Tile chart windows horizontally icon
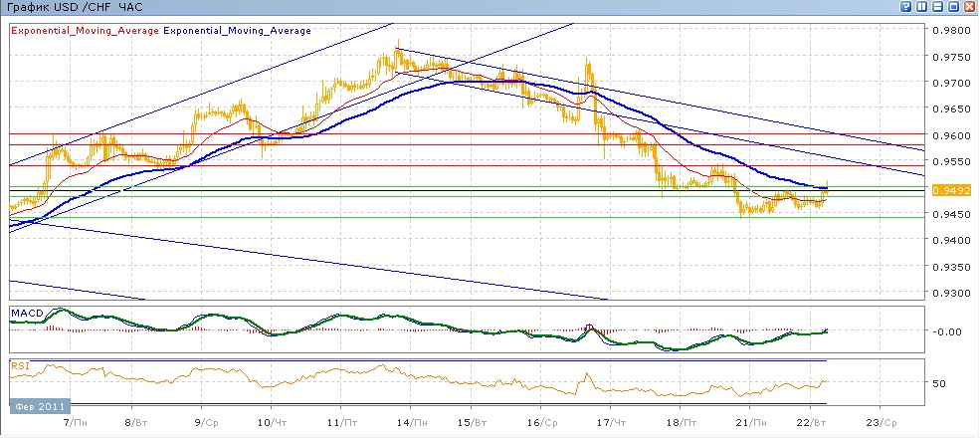The width and height of the screenshot is (980, 438). pos(937,6)
